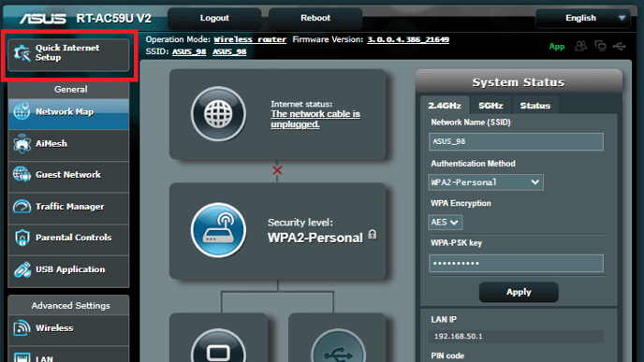The image size is (644, 362).
Task: Click the USB Application icon in sidebar
Action: [x=22, y=269]
